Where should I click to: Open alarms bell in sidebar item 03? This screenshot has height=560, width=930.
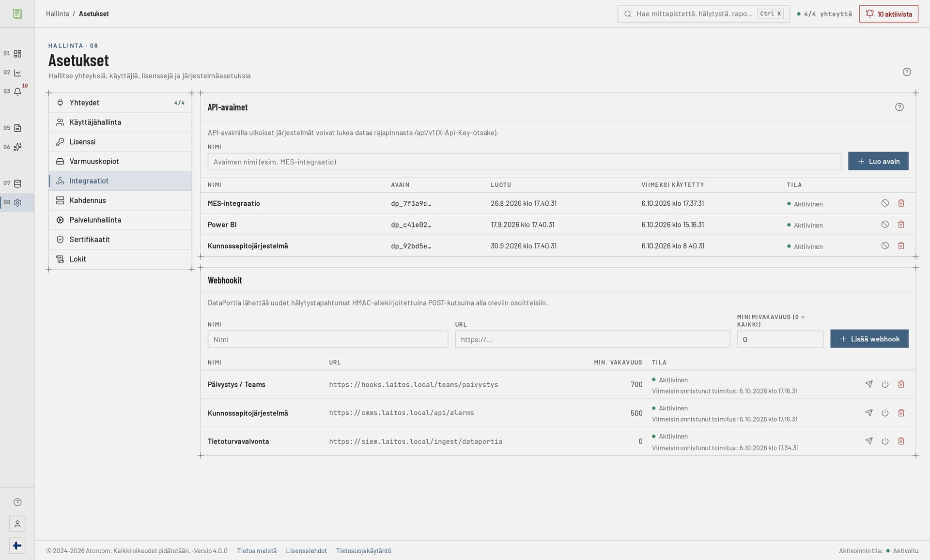(x=17, y=91)
